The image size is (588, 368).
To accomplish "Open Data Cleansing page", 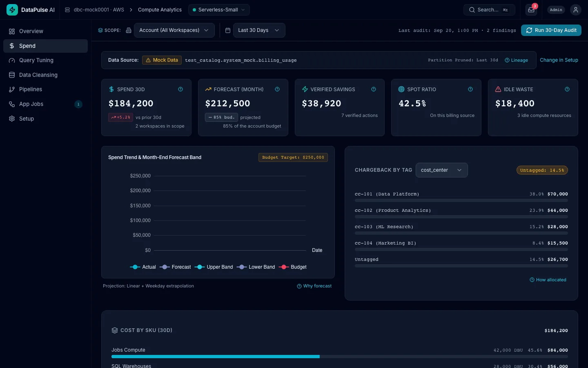I will pyautogui.click(x=45, y=75).
